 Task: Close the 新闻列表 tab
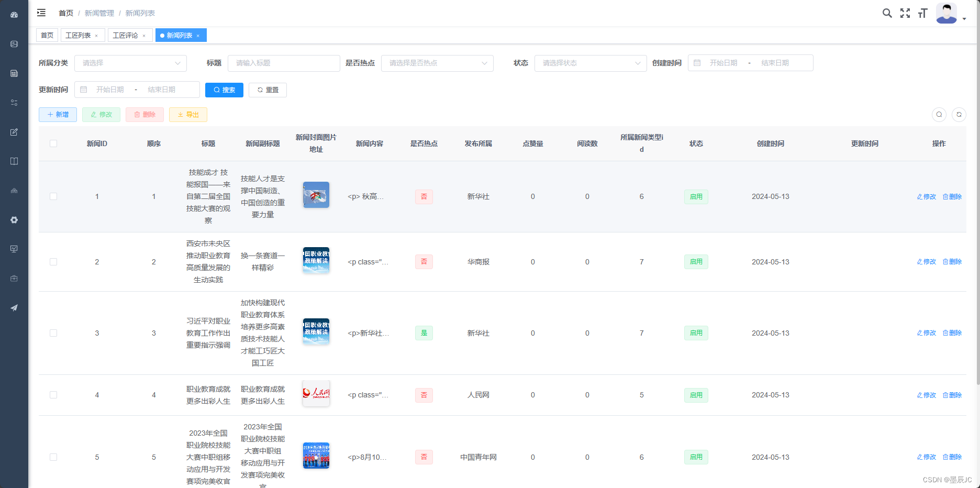pyautogui.click(x=198, y=36)
